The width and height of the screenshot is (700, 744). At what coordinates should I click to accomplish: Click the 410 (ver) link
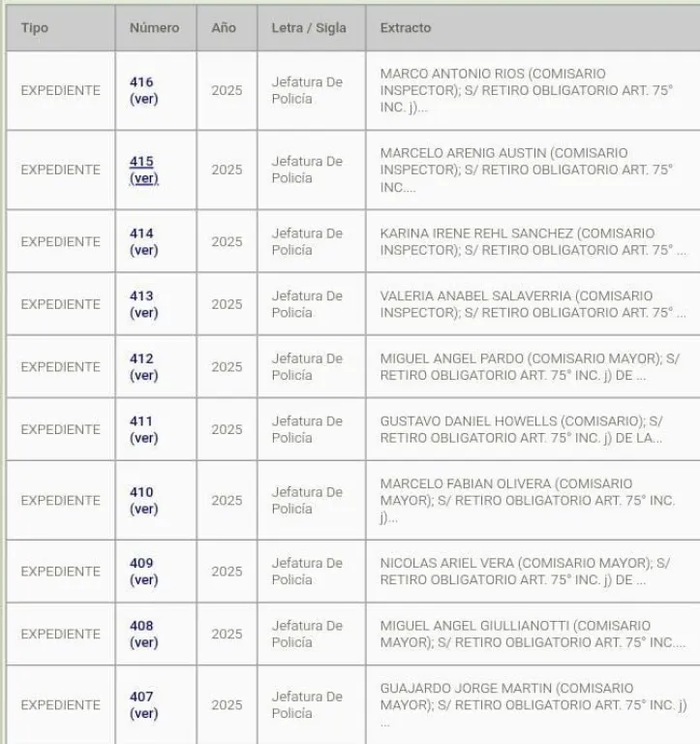click(143, 500)
